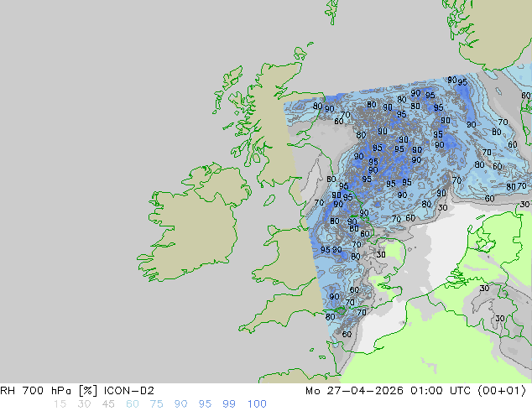Click the legend value 45
This screenshot has width=532, height=411.
(x=108, y=404)
